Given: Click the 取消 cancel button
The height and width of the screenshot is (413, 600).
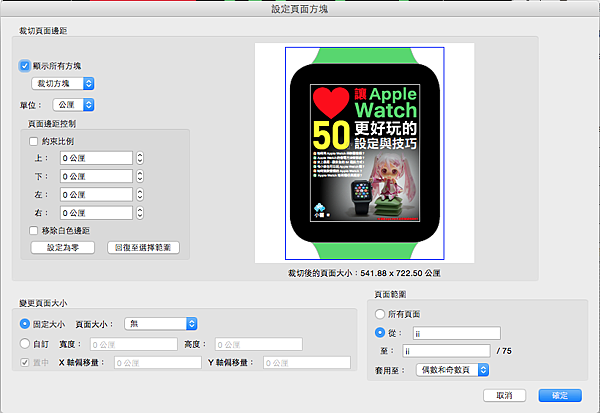Looking at the screenshot, I should pyautogui.click(x=504, y=395).
